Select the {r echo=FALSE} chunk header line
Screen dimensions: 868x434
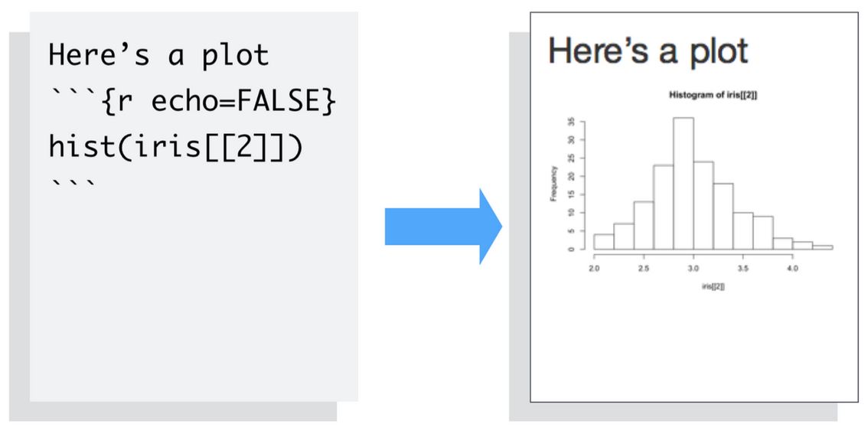[191, 102]
